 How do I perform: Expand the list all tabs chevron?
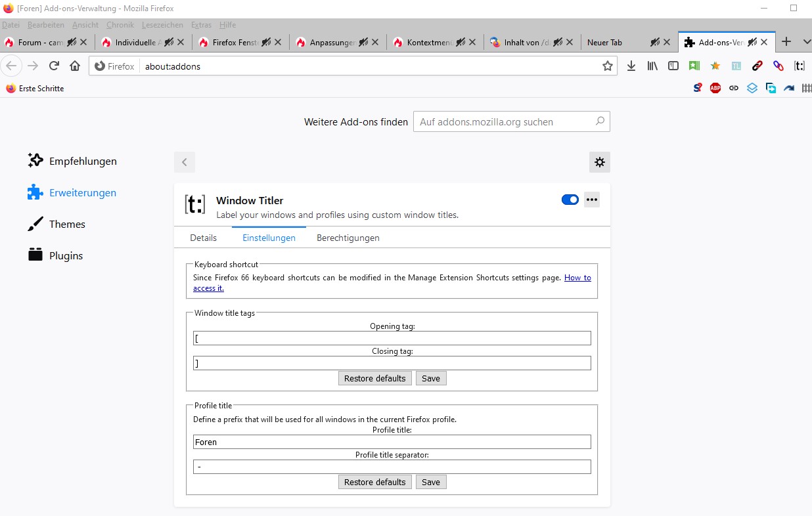coord(807,42)
